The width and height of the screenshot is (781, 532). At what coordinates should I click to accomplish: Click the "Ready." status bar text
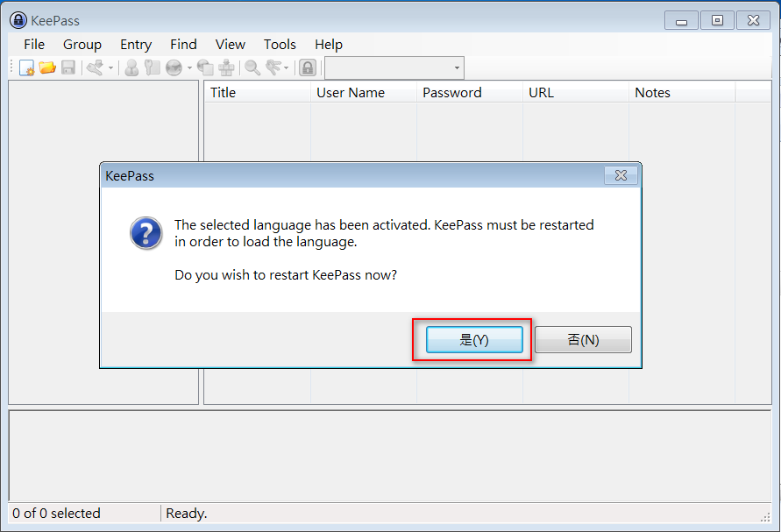[187, 513]
